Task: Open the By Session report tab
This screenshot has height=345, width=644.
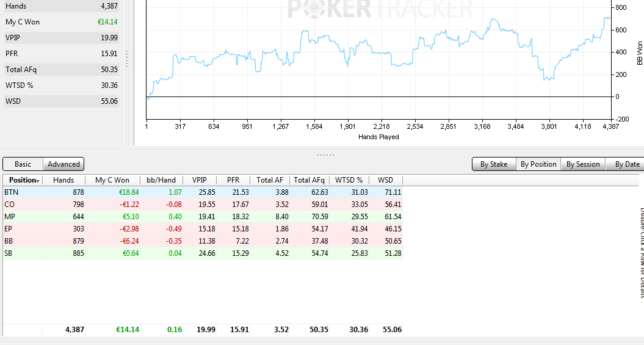Action: click(x=583, y=164)
